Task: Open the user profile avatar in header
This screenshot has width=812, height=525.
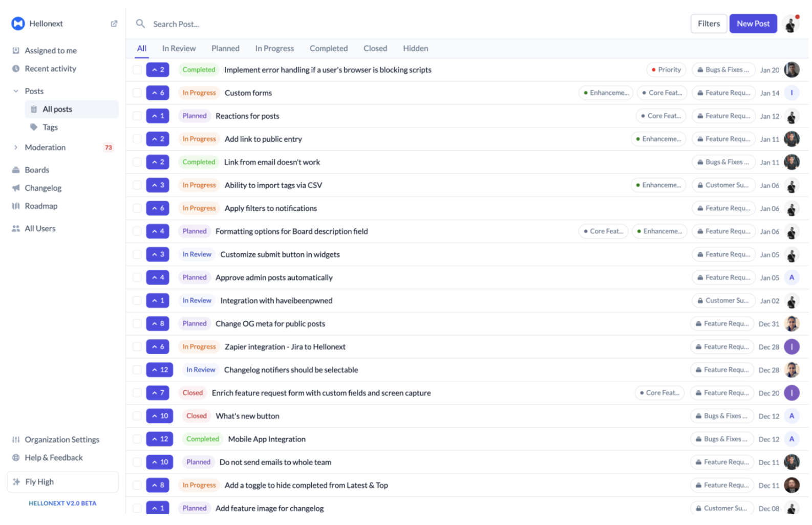Action: [x=792, y=24]
